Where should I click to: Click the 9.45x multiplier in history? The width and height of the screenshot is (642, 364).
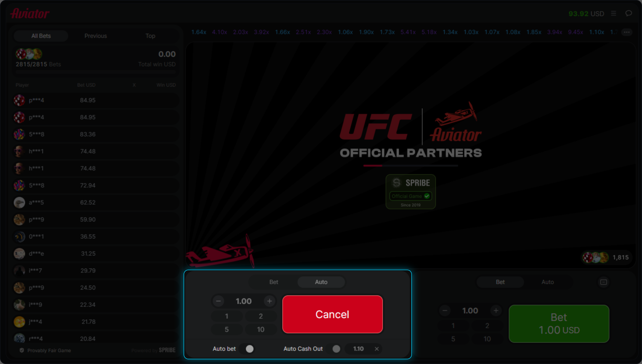(x=575, y=32)
